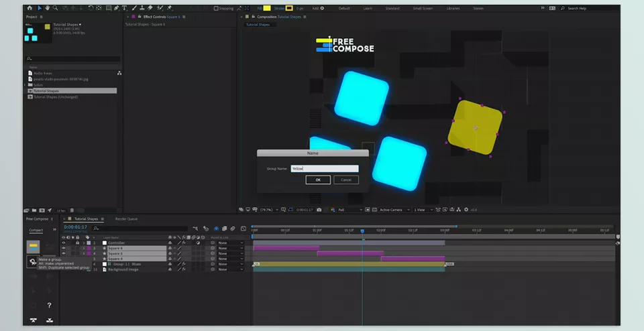Confirm the group name with OK

[318, 180]
